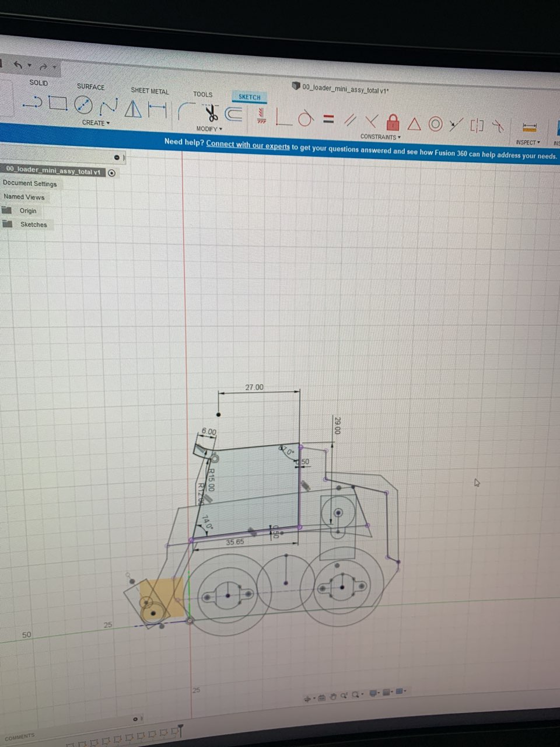This screenshot has width=560, height=747.
Task: Apply the Parallel constraint
Action: point(350,120)
